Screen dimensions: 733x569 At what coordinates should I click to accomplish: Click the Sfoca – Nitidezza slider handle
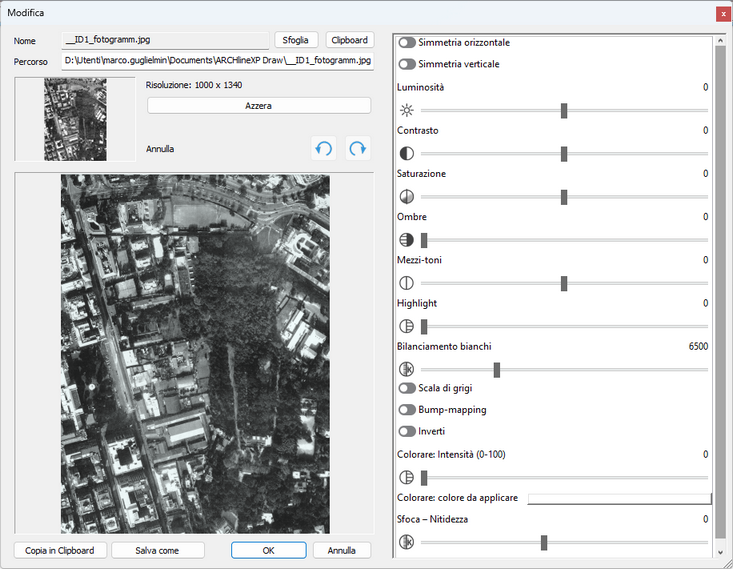coord(544,542)
